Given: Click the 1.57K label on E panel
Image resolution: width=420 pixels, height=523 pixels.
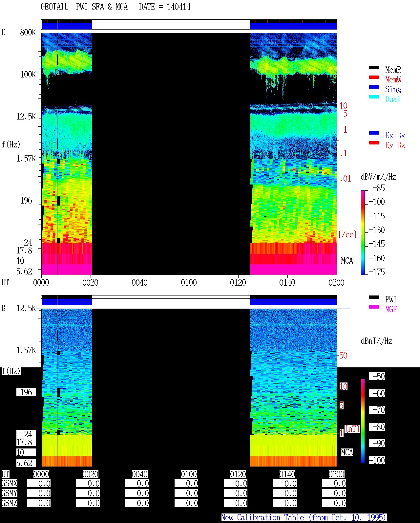Looking at the screenshot, I should 26,158.
